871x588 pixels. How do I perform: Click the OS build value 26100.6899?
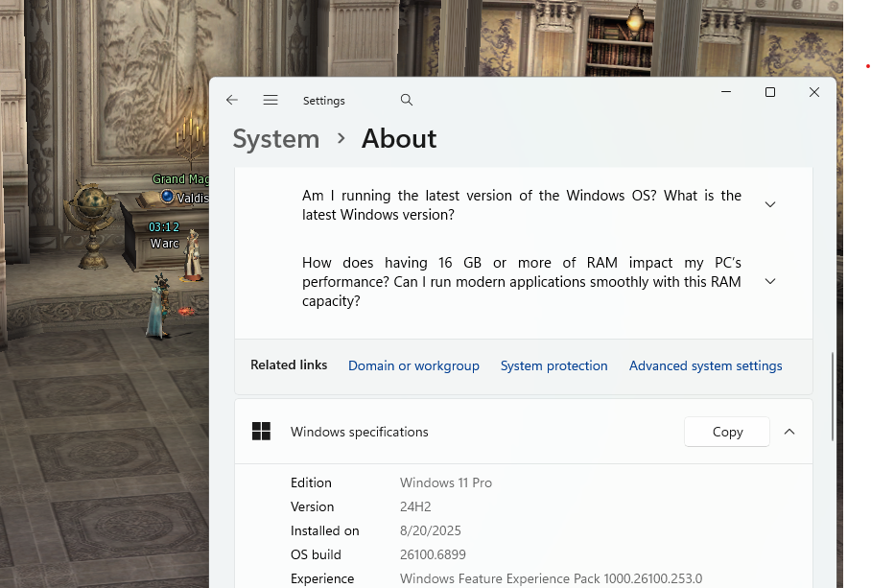pos(433,554)
